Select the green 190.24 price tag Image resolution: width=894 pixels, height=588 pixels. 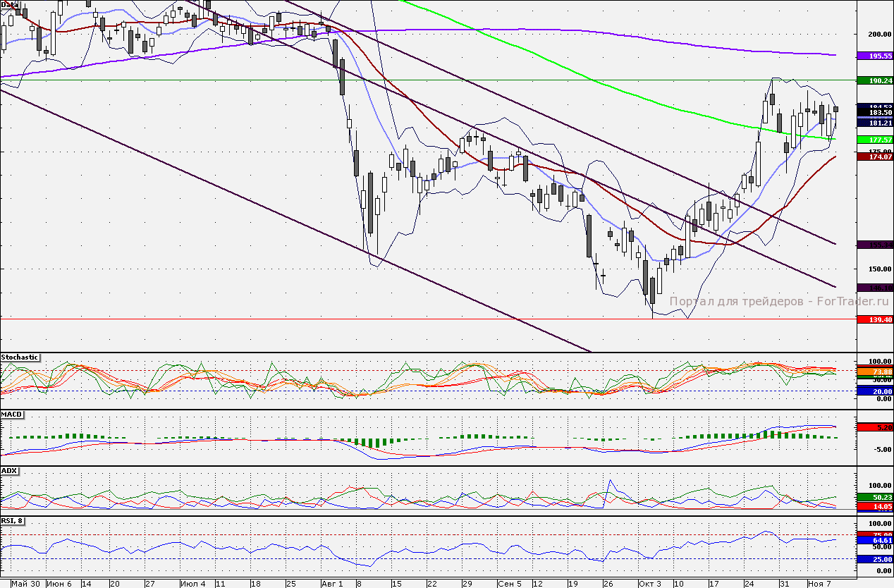(x=875, y=80)
